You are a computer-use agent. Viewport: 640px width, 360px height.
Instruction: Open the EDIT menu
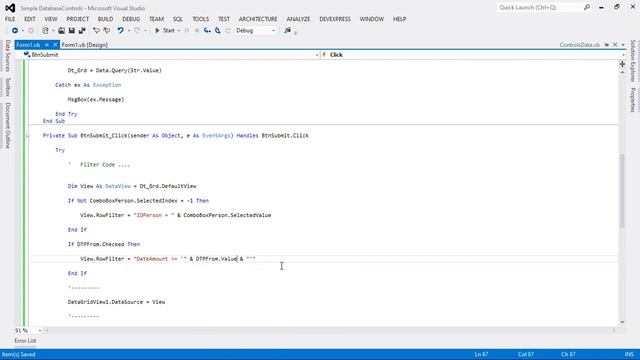click(30, 19)
